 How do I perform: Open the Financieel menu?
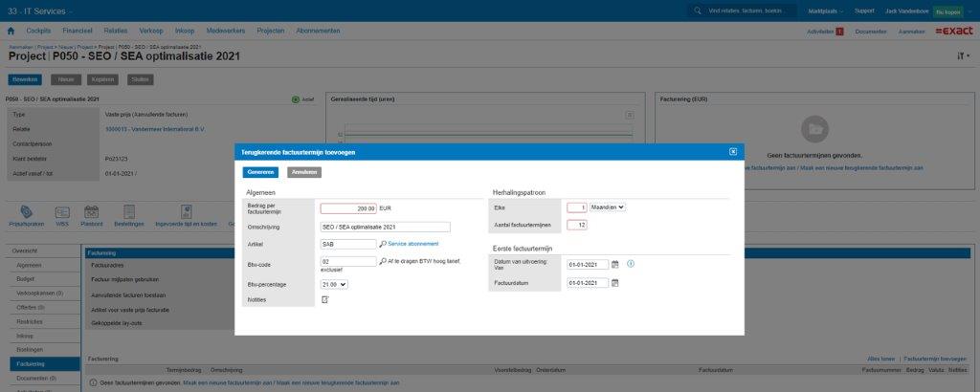78,31
